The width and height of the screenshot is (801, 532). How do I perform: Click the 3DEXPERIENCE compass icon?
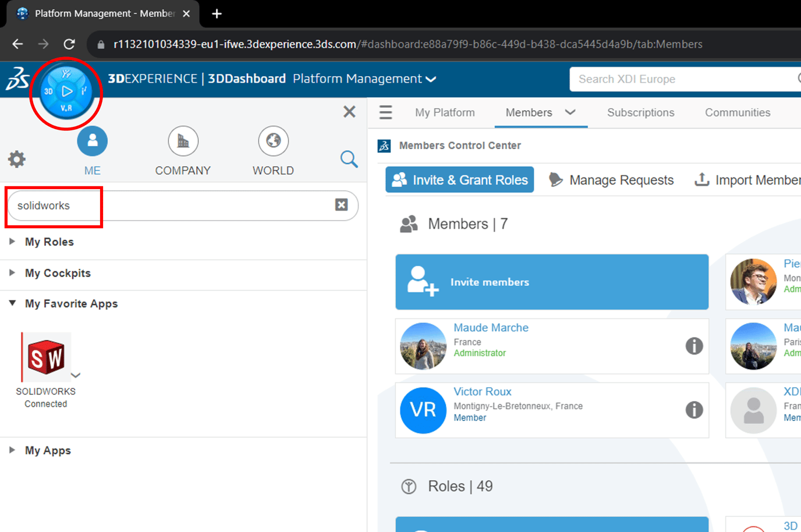(x=66, y=92)
